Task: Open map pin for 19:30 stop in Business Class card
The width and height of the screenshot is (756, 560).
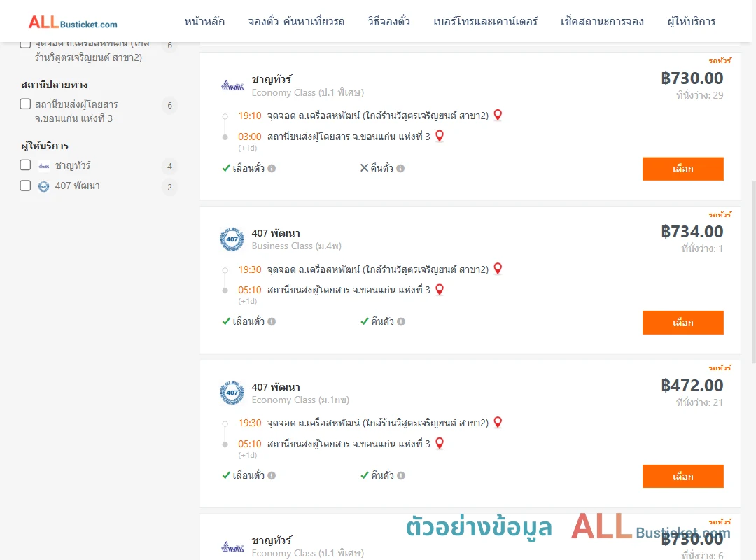Action: point(498,269)
